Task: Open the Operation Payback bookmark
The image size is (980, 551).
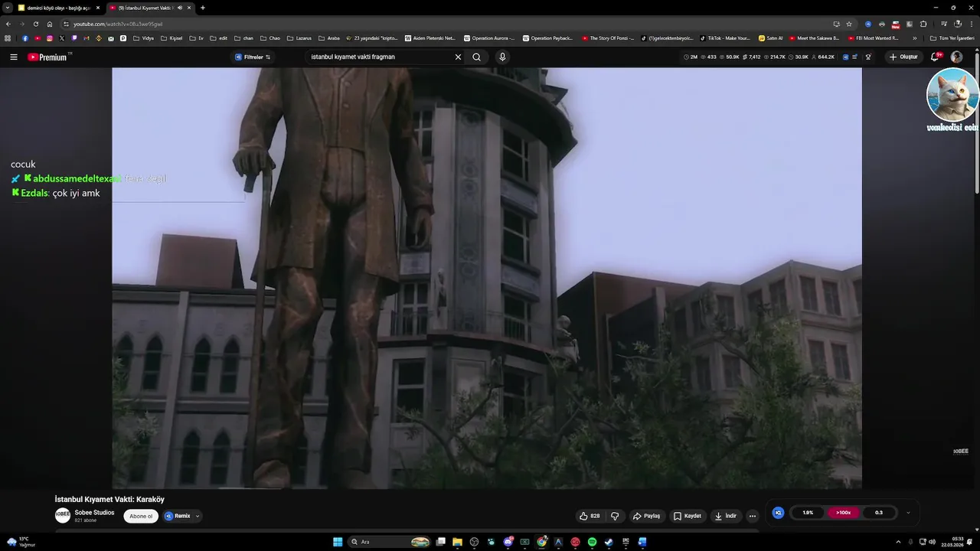Action: tap(547, 38)
